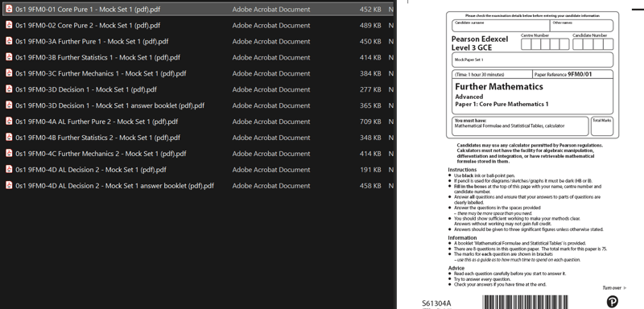Click PDF icon of 4D Decision 2 question paper
The height and width of the screenshot is (309, 644).
9,170
